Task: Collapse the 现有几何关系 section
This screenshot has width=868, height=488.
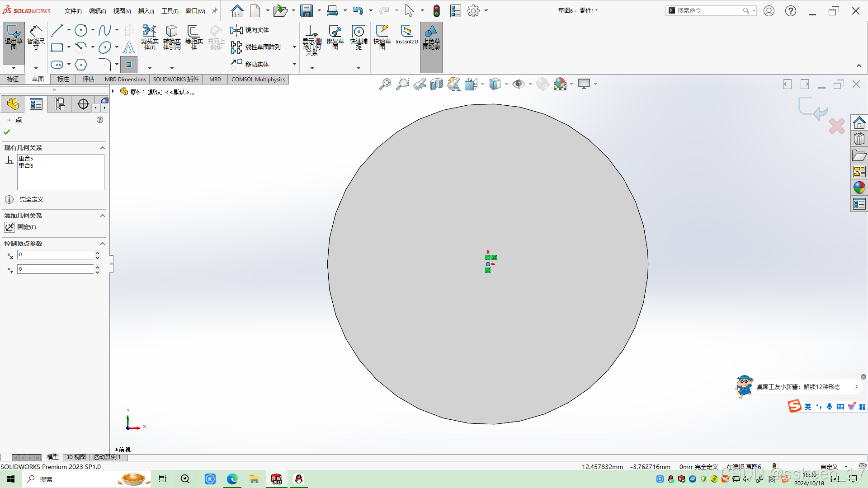Action: (x=103, y=148)
